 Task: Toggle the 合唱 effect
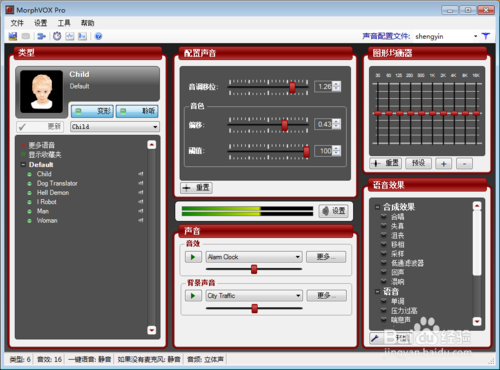(x=384, y=217)
